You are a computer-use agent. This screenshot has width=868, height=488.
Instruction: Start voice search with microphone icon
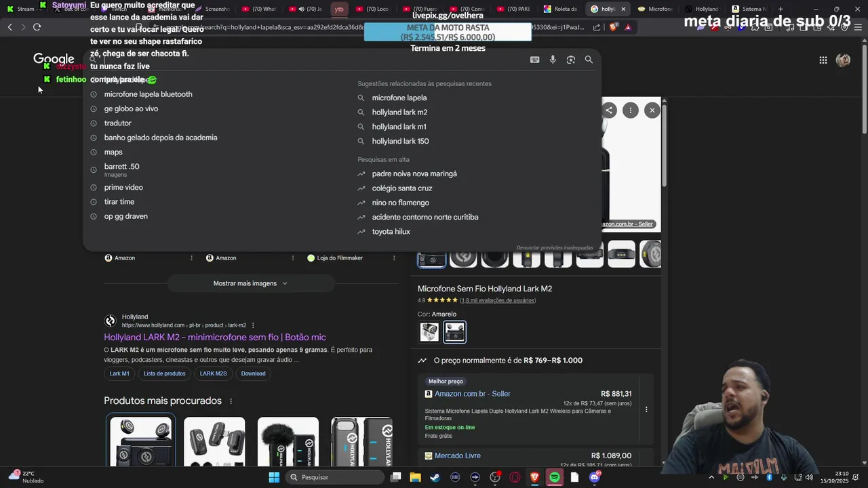[x=553, y=60]
